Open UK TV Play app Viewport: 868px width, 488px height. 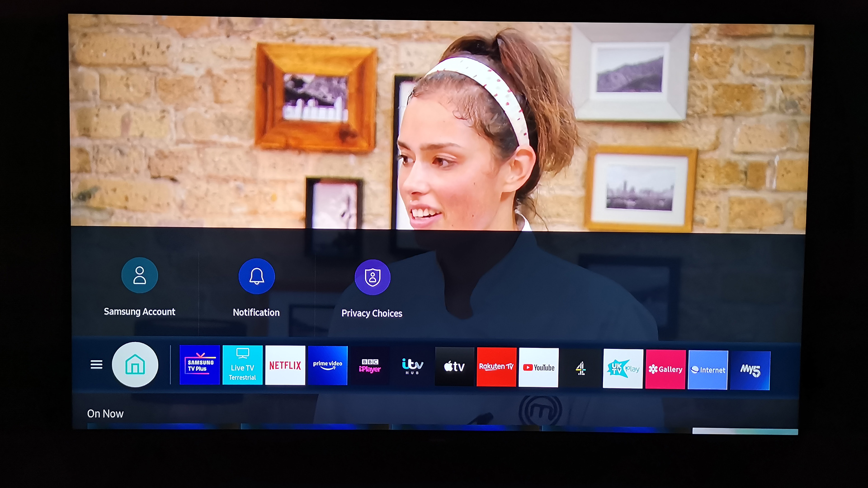tap(623, 367)
